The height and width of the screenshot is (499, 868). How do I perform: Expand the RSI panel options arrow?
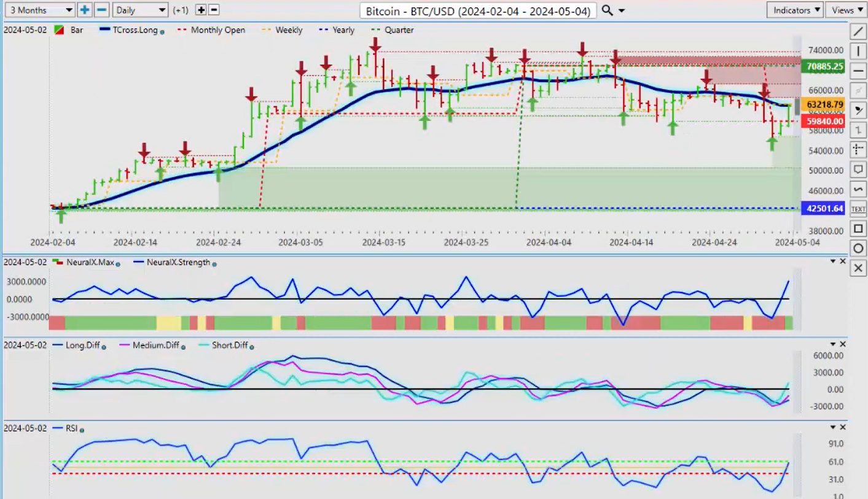click(x=834, y=427)
